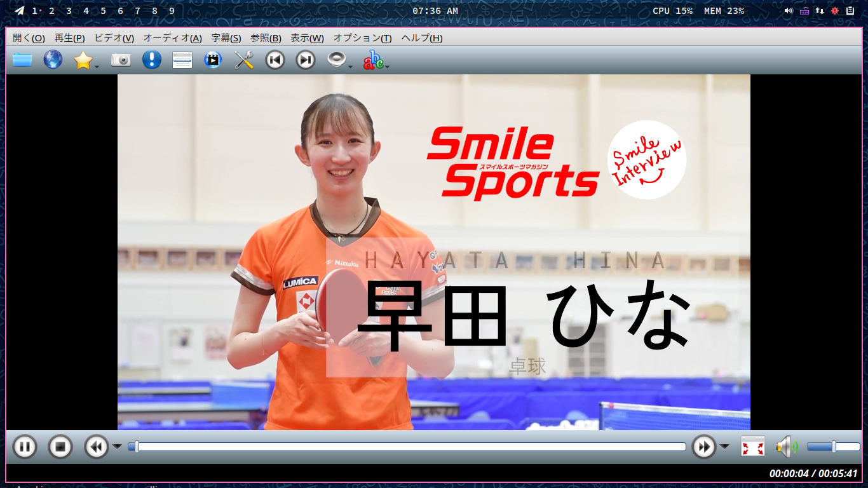This screenshot has height=488, width=868.
Task: Open the playlist window icon
Action: point(182,60)
